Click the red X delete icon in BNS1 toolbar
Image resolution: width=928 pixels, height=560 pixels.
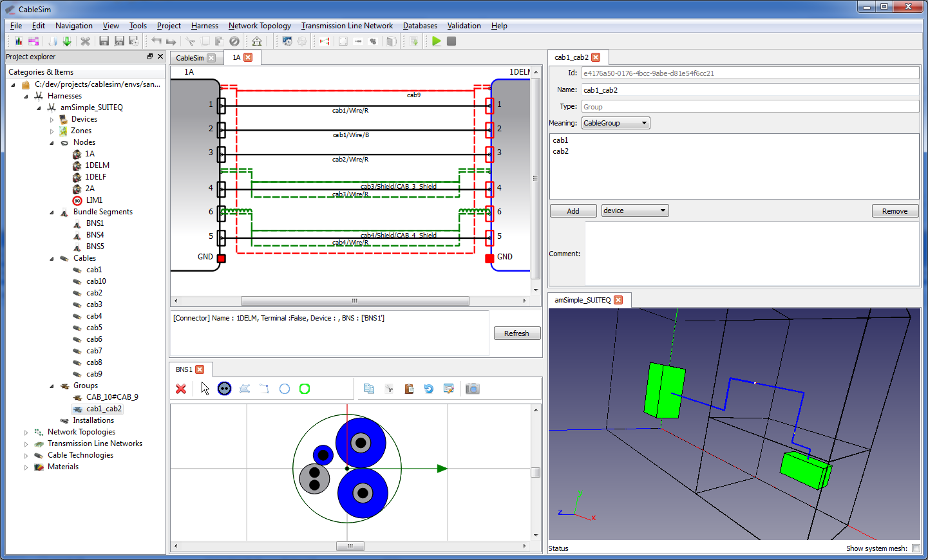(x=181, y=389)
